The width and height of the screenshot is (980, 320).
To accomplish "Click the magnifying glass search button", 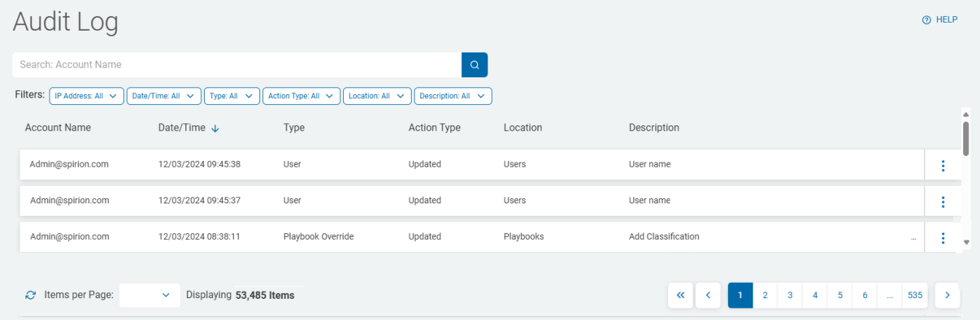I will point(474,65).
